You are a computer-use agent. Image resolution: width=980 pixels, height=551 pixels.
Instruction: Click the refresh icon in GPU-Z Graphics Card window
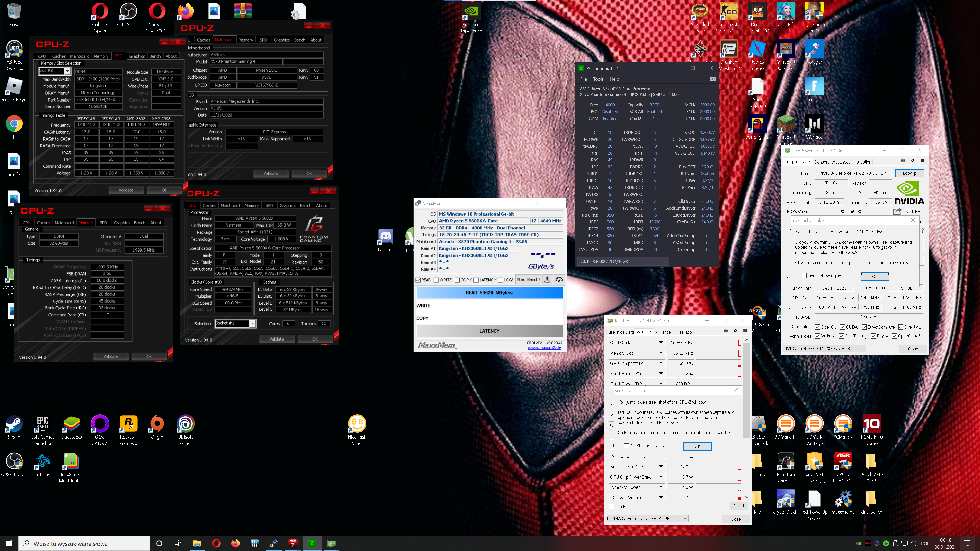tap(913, 160)
